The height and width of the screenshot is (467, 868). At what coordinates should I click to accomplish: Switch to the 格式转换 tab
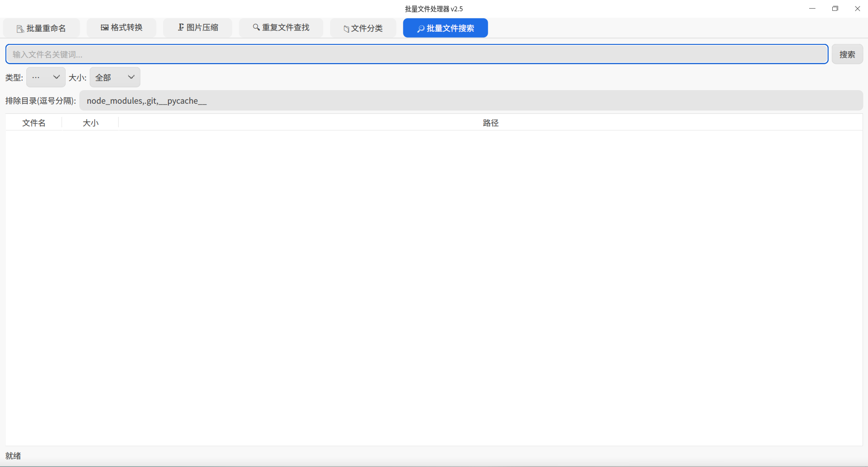tap(121, 28)
